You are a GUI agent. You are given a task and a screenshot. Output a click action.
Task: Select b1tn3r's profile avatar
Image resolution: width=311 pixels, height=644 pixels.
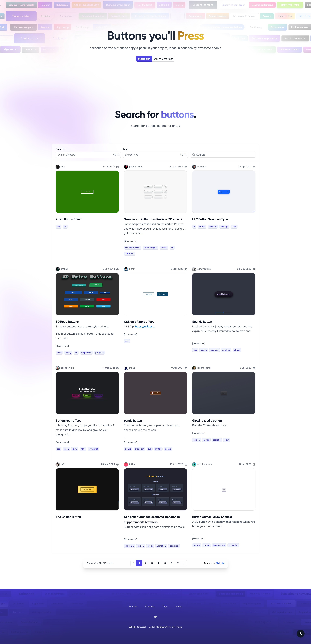click(x=58, y=269)
